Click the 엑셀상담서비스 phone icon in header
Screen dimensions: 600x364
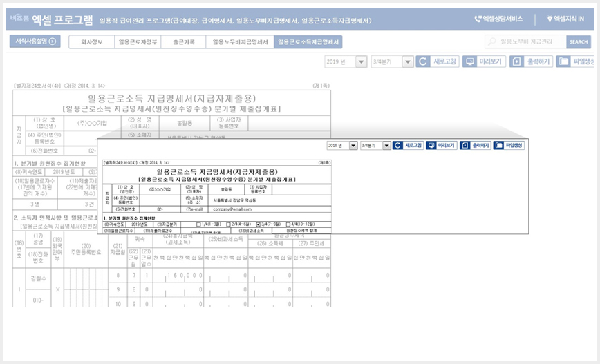point(478,19)
